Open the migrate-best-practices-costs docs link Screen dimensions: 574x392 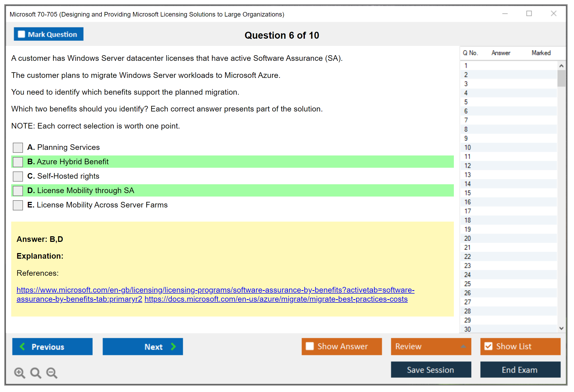276,299
